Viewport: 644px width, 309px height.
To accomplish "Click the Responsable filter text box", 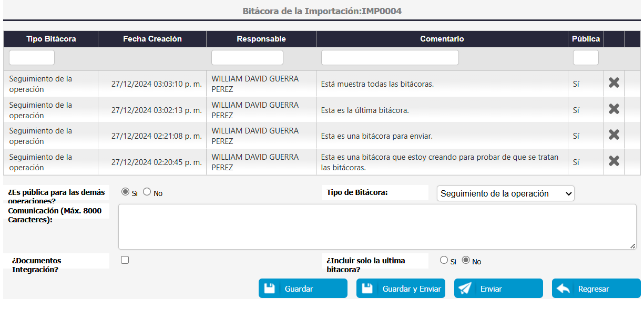I will pos(247,57).
